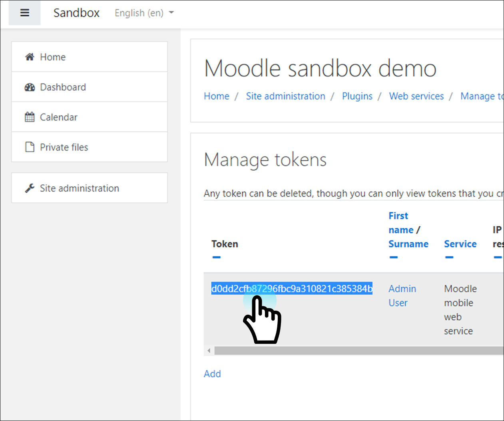Click the Calendar icon in sidebar
The image size is (504, 421).
click(30, 117)
